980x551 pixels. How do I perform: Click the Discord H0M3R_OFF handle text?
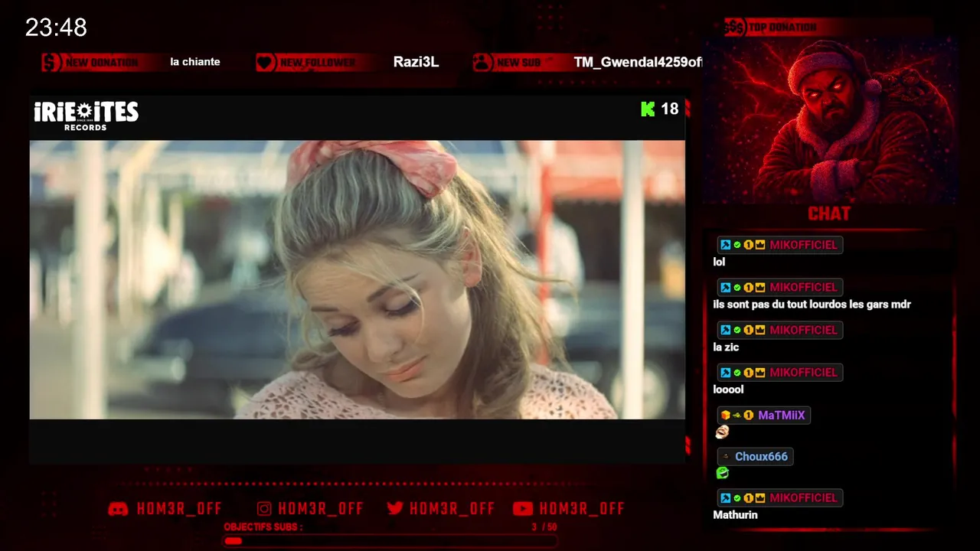(179, 509)
